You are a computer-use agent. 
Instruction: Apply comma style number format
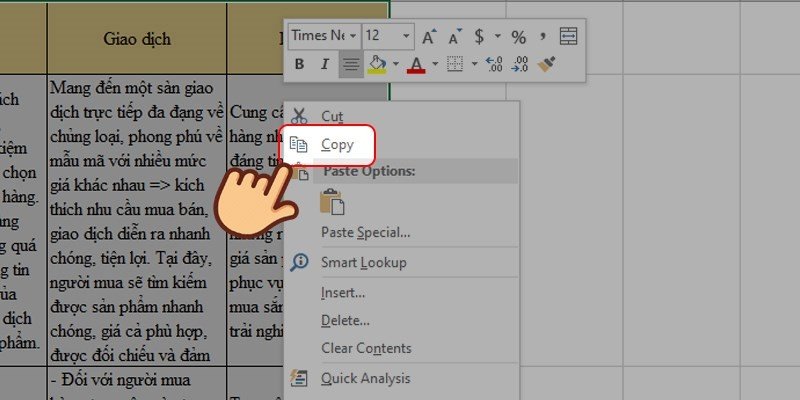543,37
